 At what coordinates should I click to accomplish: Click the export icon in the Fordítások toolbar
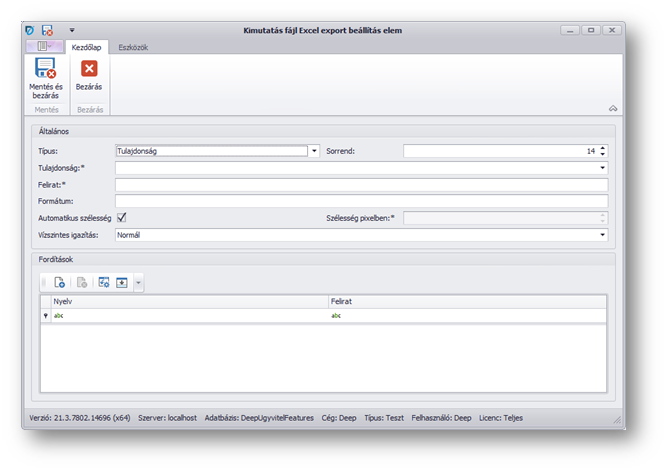(121, 283)
